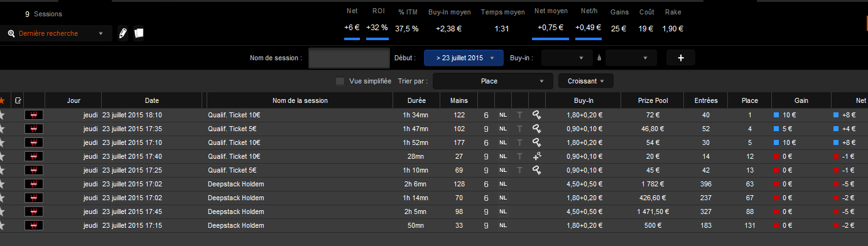Toggle favorite star on 17:45 session
868x246 pixels.
[2, 211]
